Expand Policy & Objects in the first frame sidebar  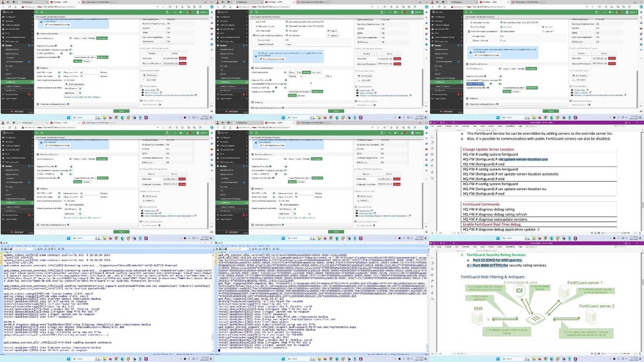tap(17, 25)
